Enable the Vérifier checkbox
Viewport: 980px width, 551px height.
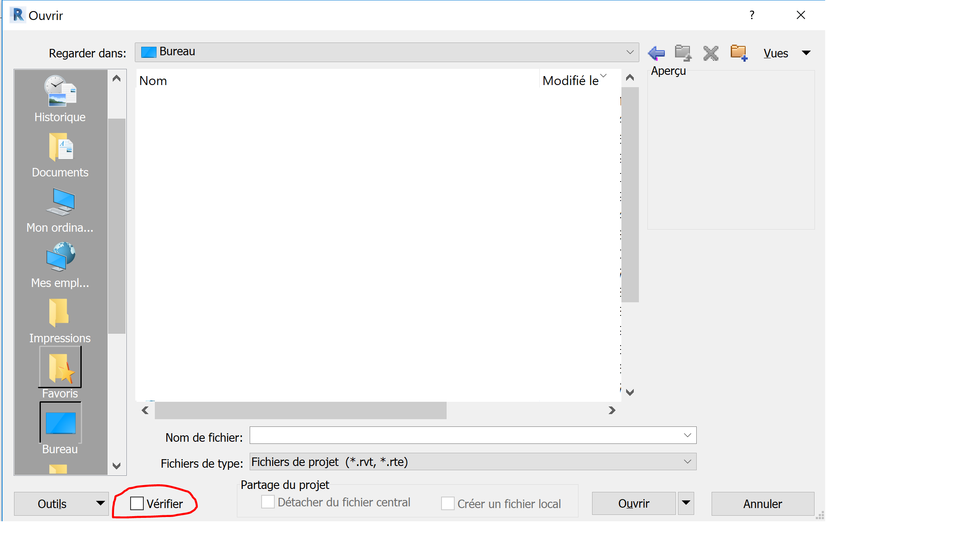[x=137, y=503]
